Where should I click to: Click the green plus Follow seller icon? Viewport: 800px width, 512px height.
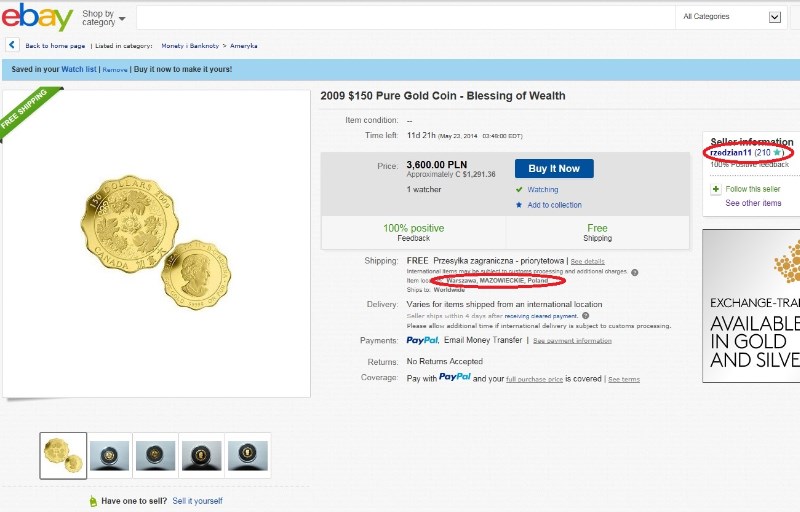point(716,189)
